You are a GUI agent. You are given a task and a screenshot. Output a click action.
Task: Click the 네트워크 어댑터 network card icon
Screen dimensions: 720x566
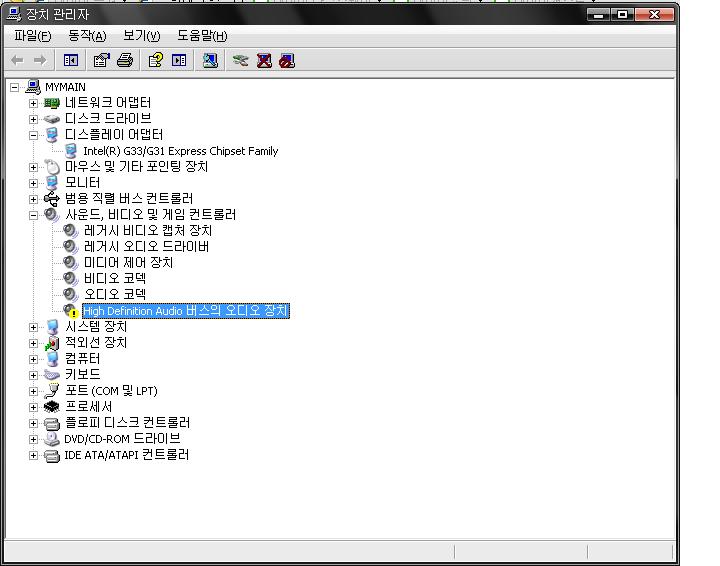click(x=52, y=103)
